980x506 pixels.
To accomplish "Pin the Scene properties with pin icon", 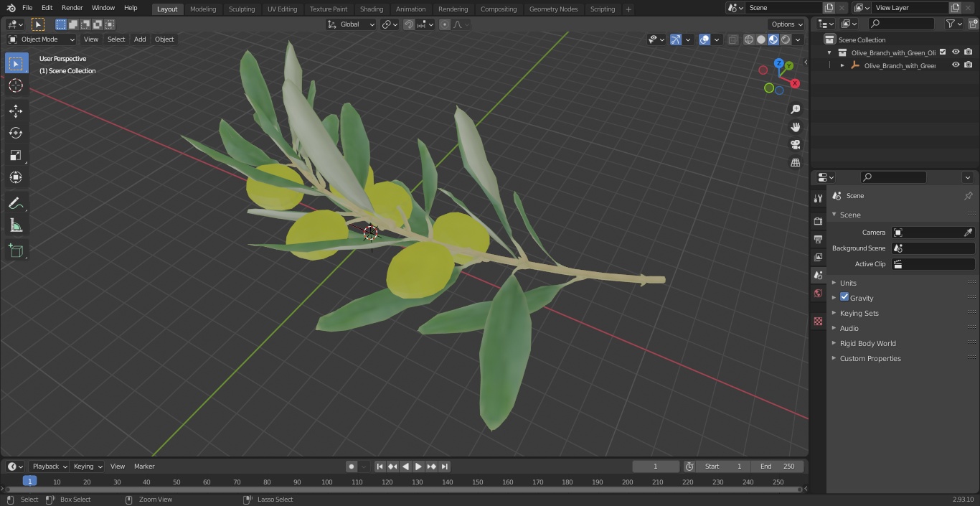I will point(968,196).
